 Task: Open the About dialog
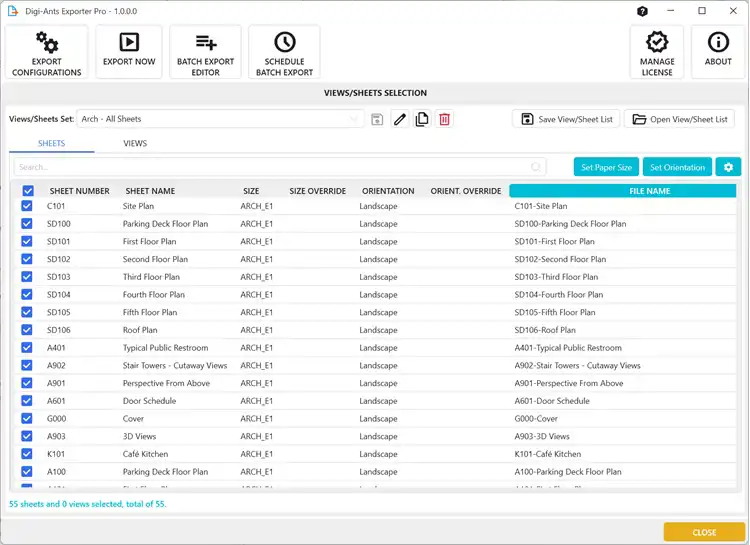tap(717, 52)
